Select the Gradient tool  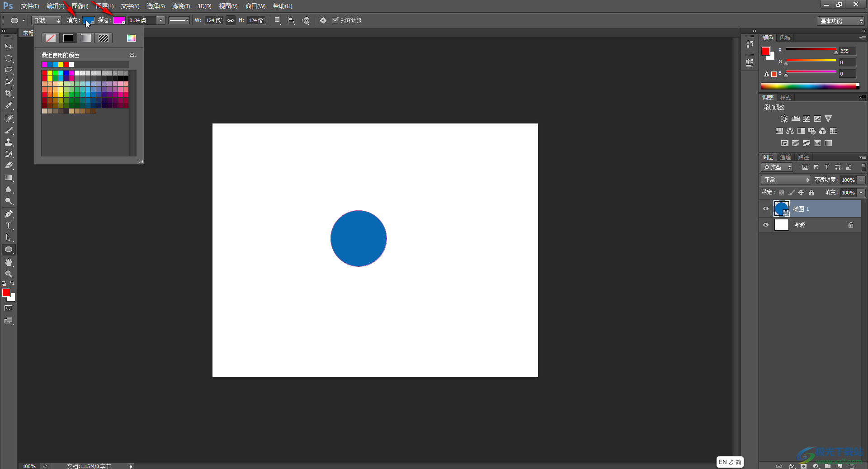9,178
